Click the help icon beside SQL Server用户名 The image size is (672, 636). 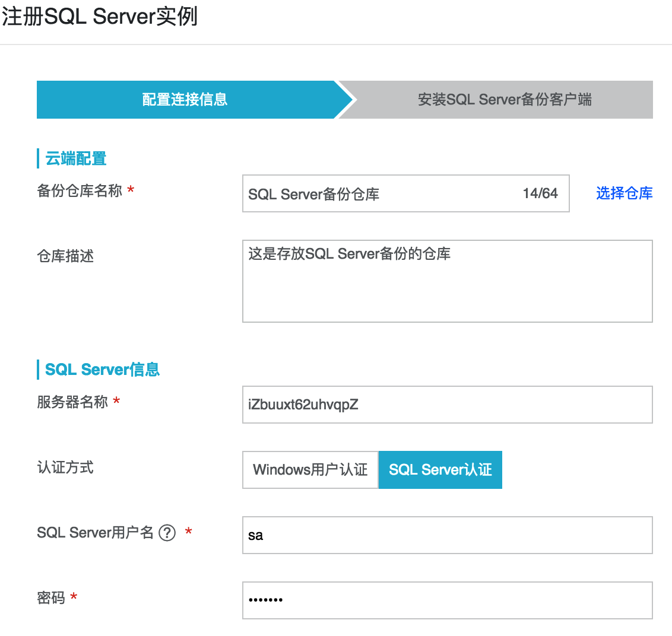[167, 533]
